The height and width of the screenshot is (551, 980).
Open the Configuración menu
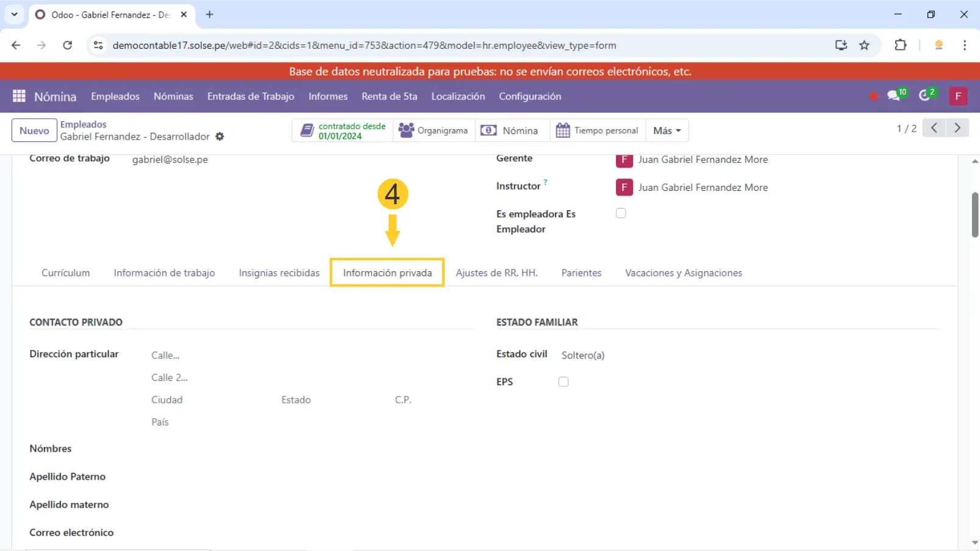(x=529, y=96)
